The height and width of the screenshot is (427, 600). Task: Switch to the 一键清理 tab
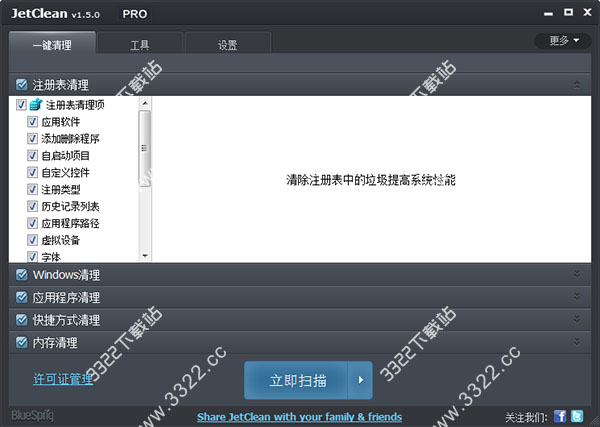point(52,43)
